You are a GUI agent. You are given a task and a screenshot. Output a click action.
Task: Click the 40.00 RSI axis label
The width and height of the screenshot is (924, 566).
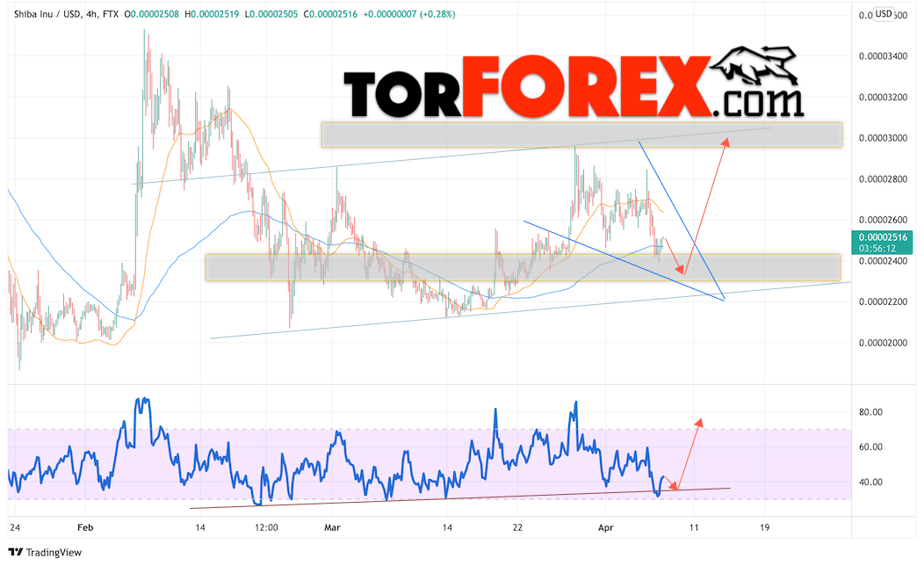click(x=870, y=483)
